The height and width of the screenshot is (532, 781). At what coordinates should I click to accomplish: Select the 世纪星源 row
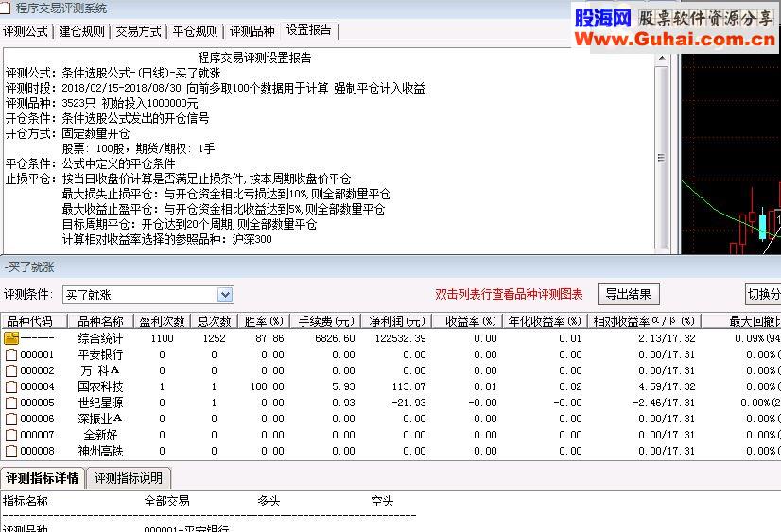pos(390,403)
